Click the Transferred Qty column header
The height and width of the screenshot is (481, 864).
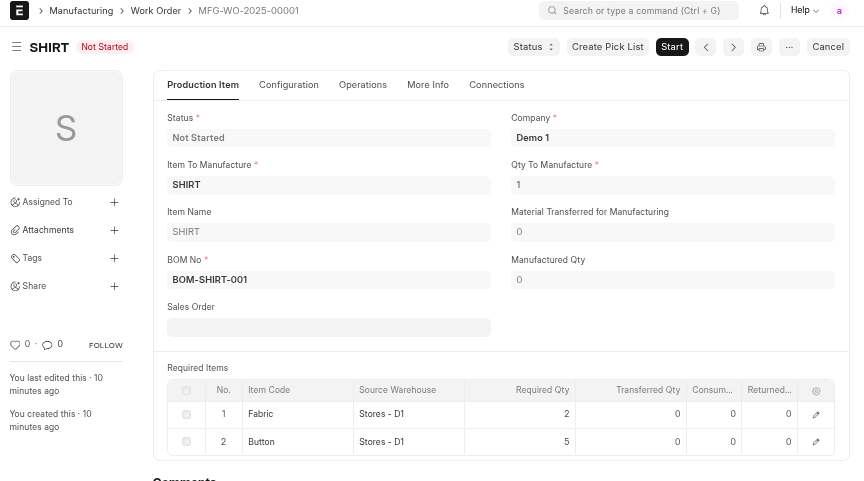tap(631, 390)
